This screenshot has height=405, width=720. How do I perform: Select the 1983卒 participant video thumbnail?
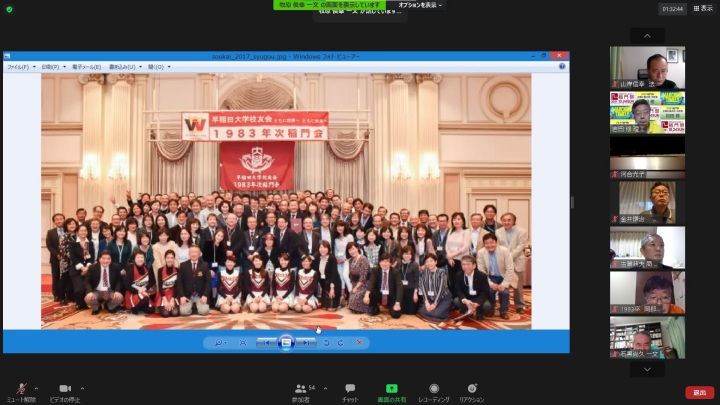click(647, 292)
